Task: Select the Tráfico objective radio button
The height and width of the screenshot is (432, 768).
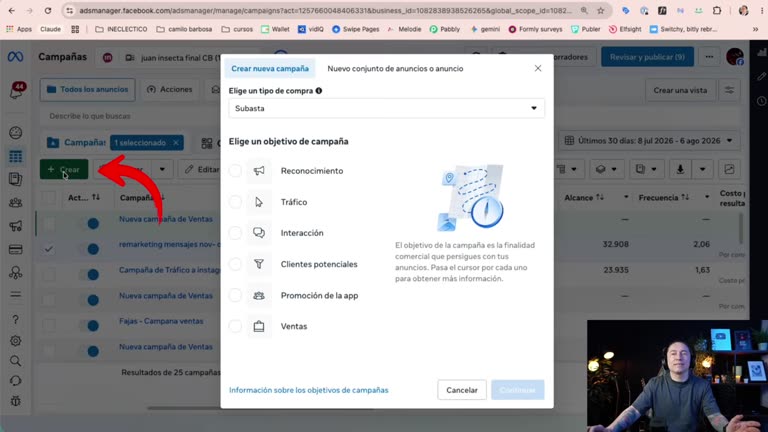Action: coord(236,202)
